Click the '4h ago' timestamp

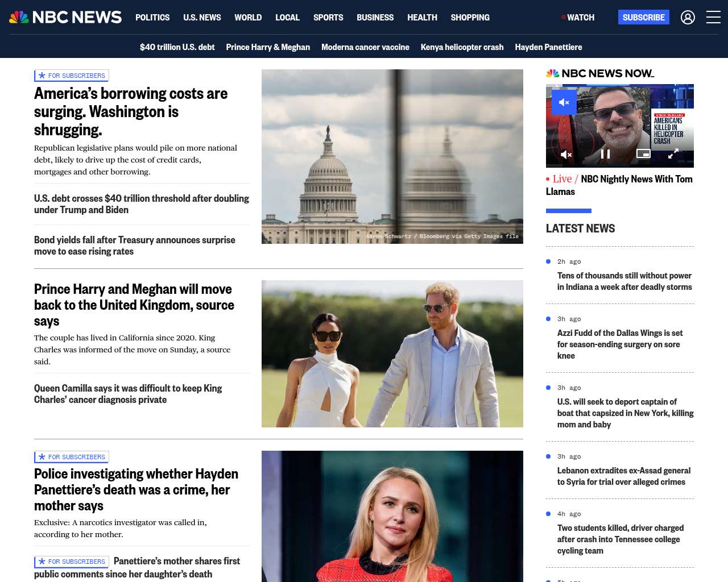[569, 514]
